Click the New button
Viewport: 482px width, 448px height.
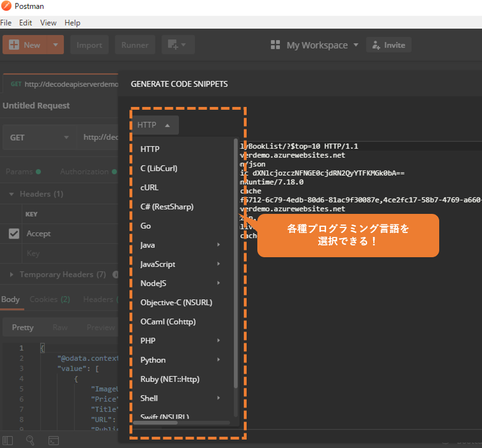[25, 45]
